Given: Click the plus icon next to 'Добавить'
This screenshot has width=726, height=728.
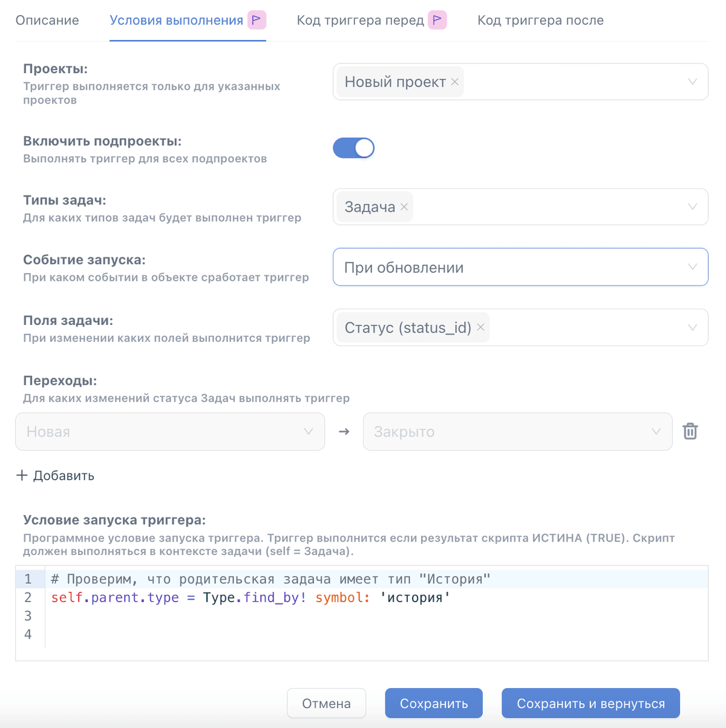Looking at the screenshot, I should [x=22, y=475].
